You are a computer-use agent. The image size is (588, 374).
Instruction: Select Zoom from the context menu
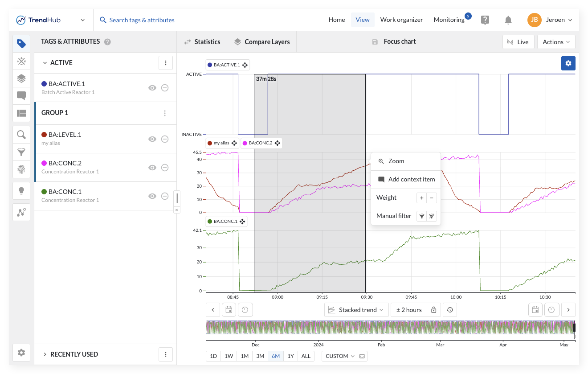[x=396, y=161]
